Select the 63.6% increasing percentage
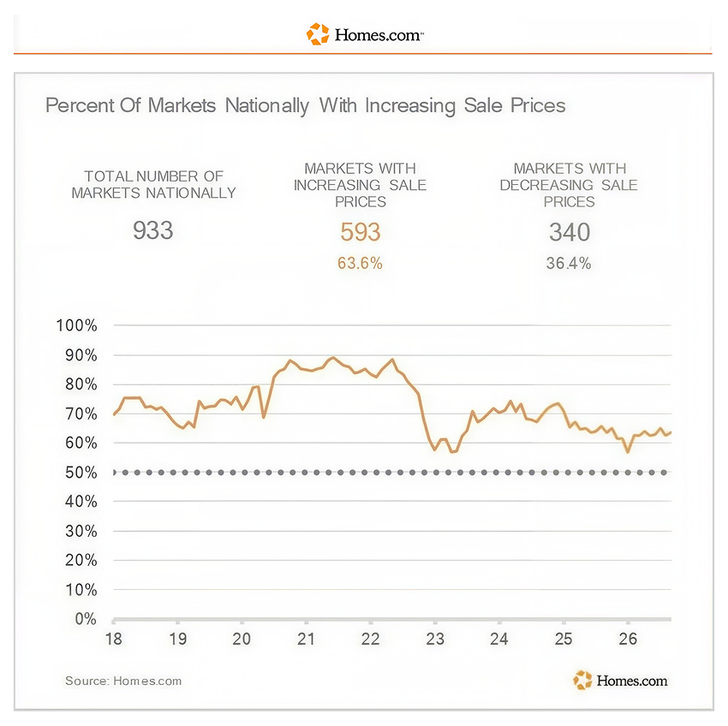This screenshot has width=728, height=726. coord(360,263)
